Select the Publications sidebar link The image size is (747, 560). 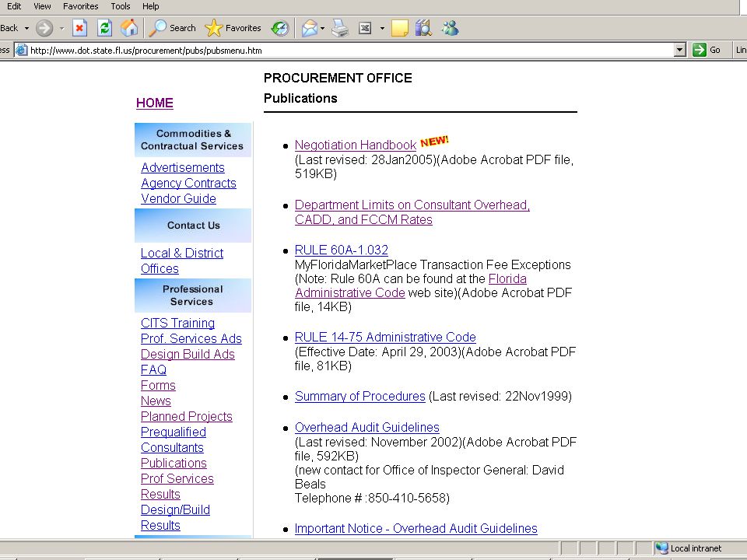[174, 463]
